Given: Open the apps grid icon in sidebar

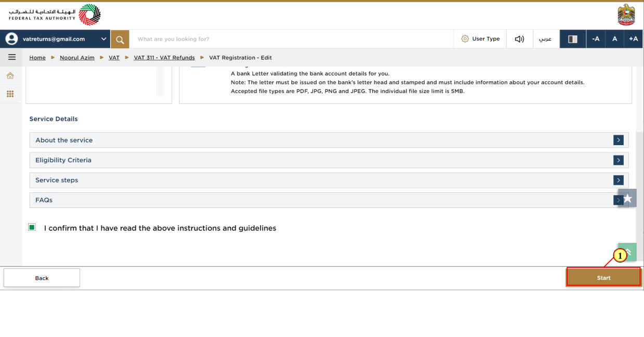Looking at the screenshot, I should coord(10,94).
